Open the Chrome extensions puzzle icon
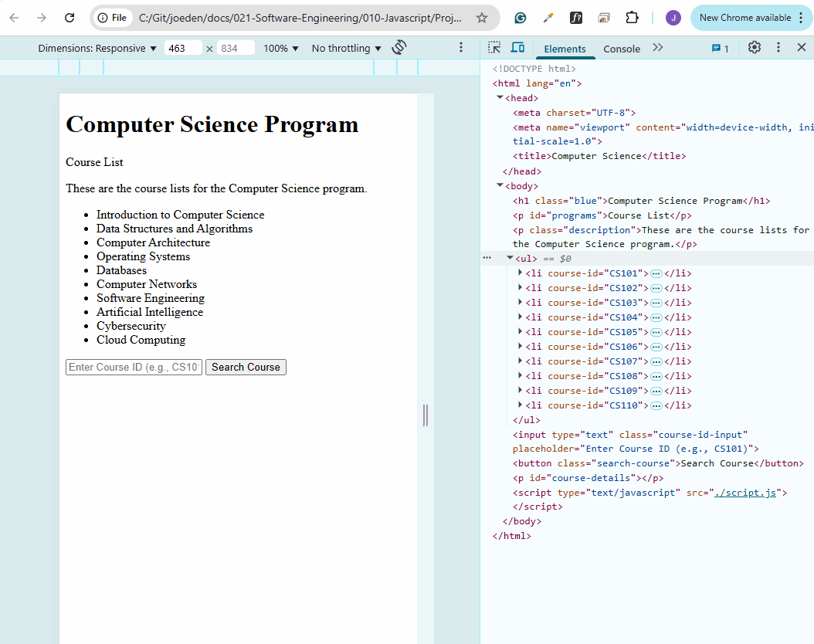 pyautogui.click(x=632, y=19)
